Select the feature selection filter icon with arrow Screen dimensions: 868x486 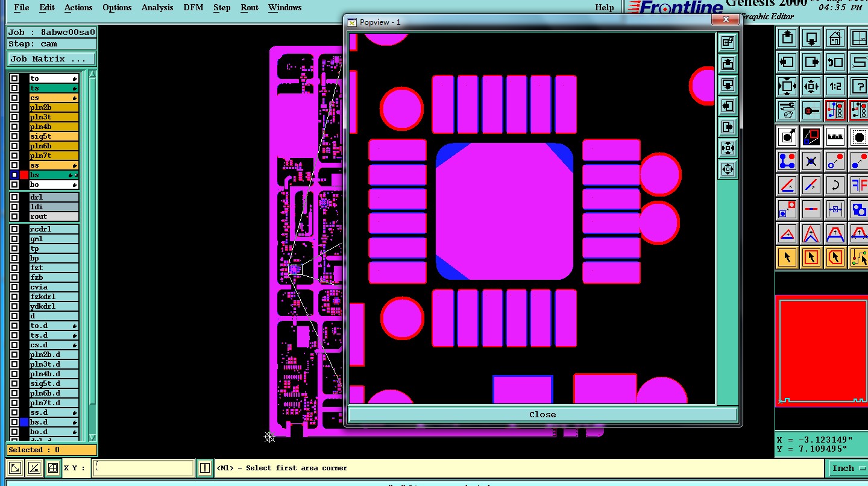tap(787, 137)
